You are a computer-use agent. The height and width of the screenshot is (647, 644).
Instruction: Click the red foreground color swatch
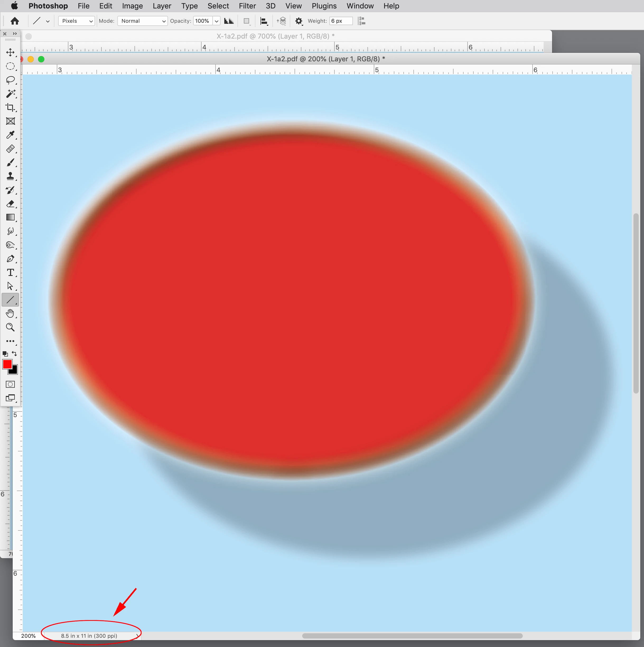tap(7, 364)
